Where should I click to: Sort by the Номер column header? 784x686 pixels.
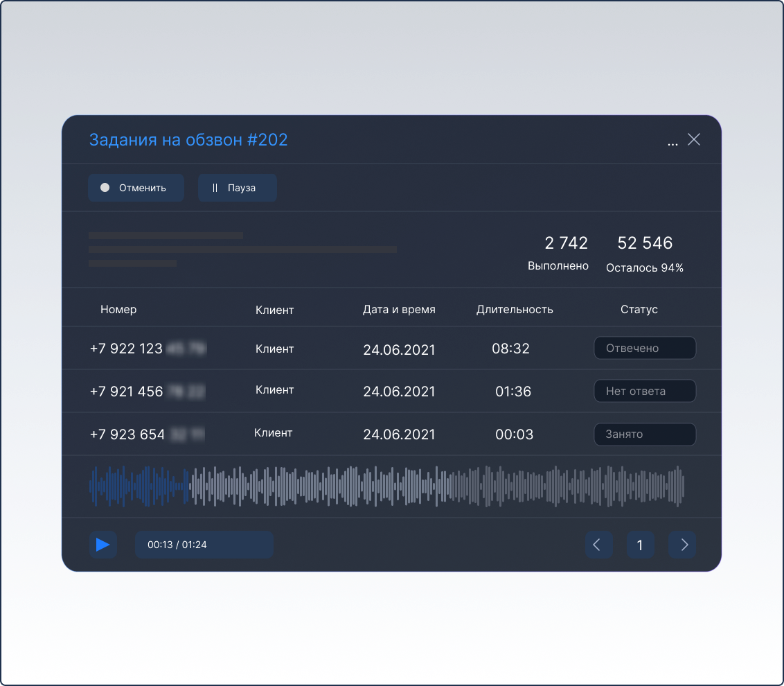click(x=118, y=310)
